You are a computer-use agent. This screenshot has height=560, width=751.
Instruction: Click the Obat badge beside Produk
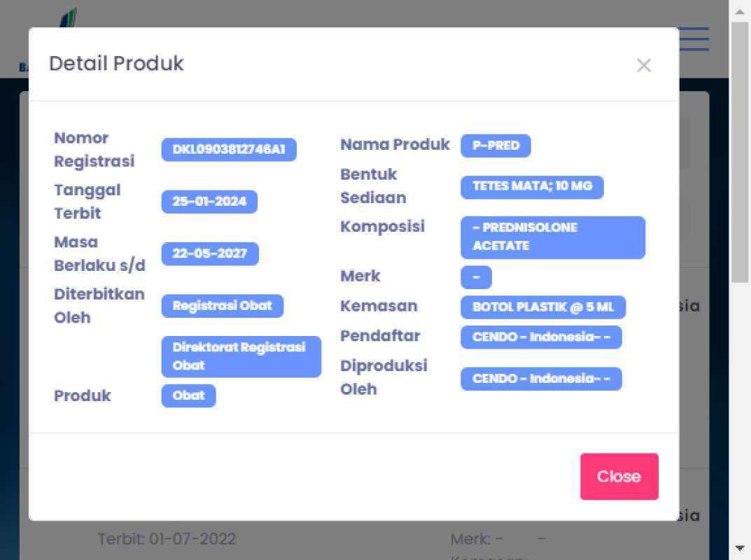(x=188, y=395)
